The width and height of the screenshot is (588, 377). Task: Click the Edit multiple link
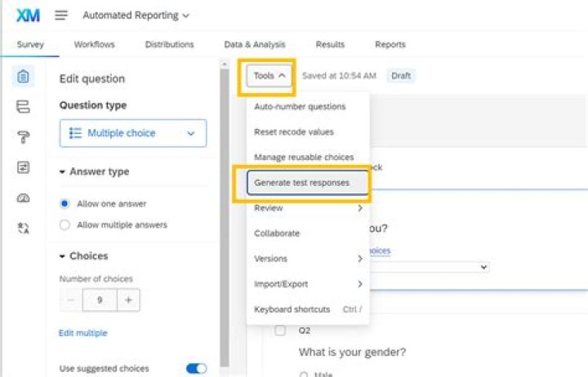[x=82, y=333]
